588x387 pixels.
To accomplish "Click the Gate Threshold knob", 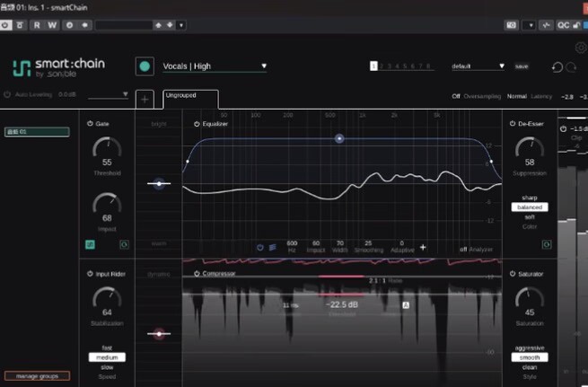I will 107,147.
